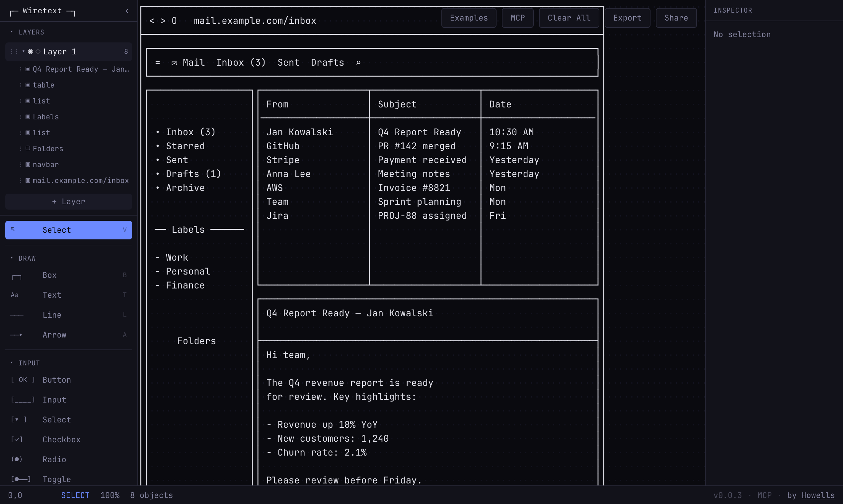Image resolution: width=843 pixels, height=504 pixels.
Task: Toggle Layer 1 visibility with the circle icon
Action: point(30,51)
